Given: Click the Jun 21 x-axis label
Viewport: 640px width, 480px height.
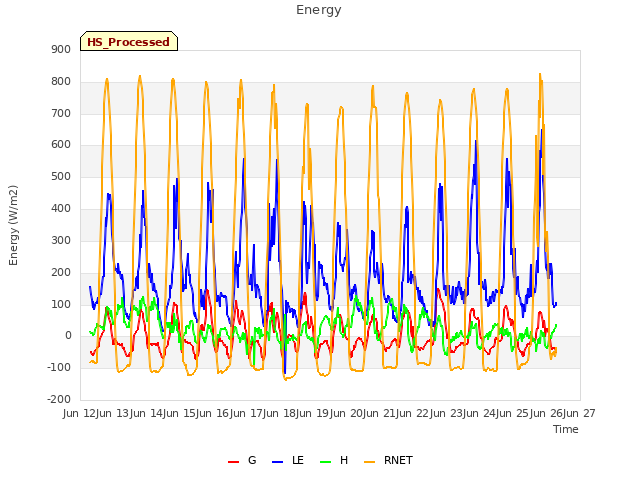Looking at the screenshot, I should pos(381,413).
